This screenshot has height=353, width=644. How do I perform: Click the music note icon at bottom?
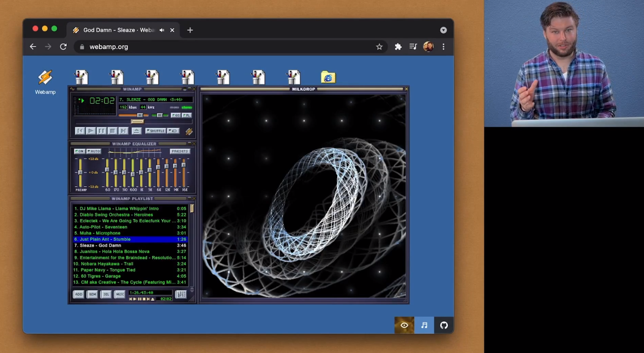click(x=424, y=325)
